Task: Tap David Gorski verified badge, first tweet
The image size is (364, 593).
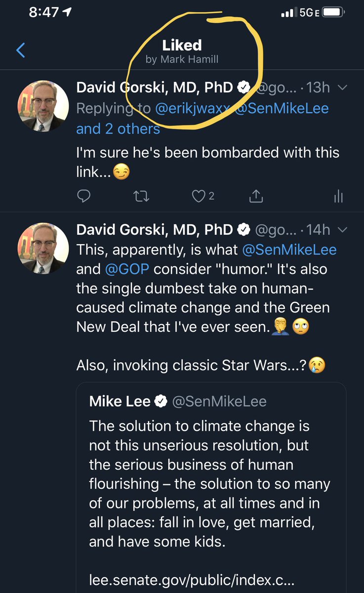Action: [x=244, y=88]
